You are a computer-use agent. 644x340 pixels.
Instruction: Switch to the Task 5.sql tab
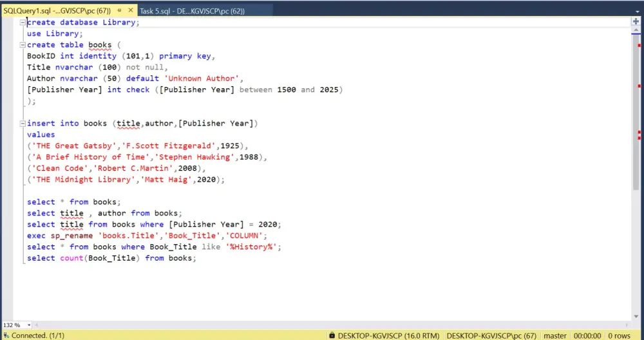point(192,11)
